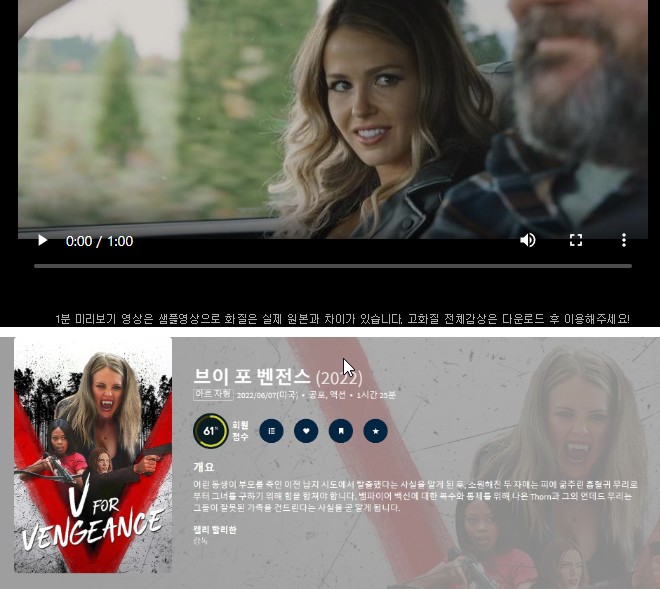The image size is (660, 589).
Task: Click the age rating certification badge
Action: pyautogui.click(x=212, y=395)
